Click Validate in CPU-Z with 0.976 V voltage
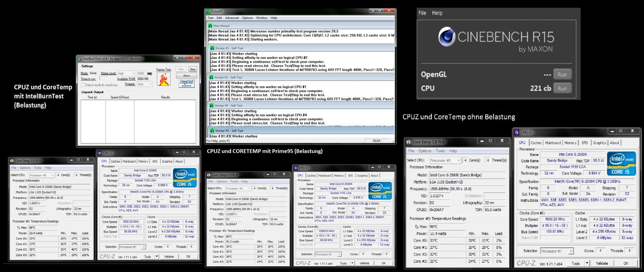 [x=364, y=264]
